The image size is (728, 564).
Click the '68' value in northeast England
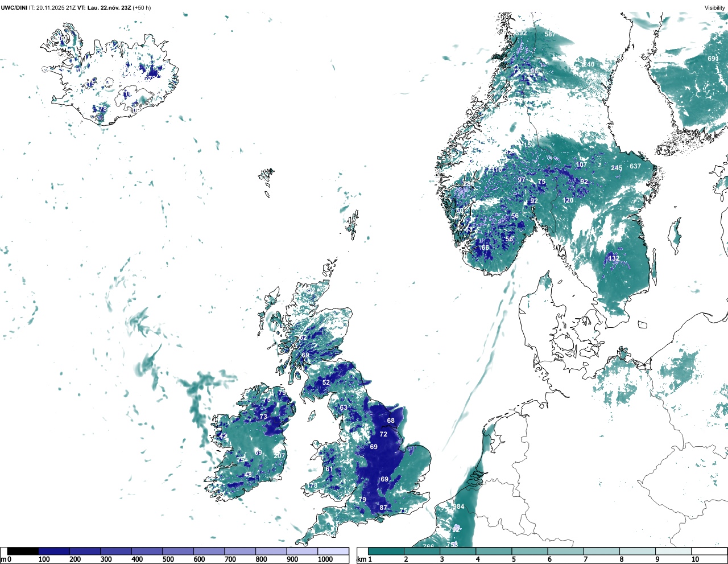(x=391, y=421)
